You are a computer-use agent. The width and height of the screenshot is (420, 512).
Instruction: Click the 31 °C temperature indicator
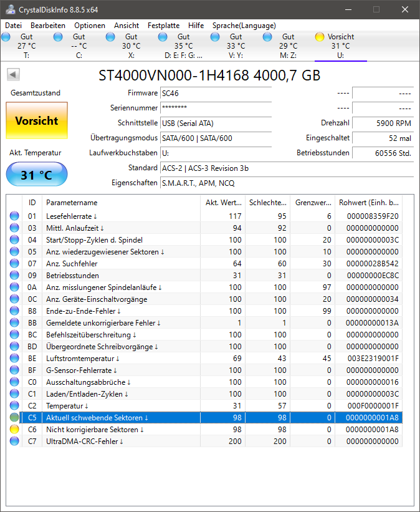[37, 175]
